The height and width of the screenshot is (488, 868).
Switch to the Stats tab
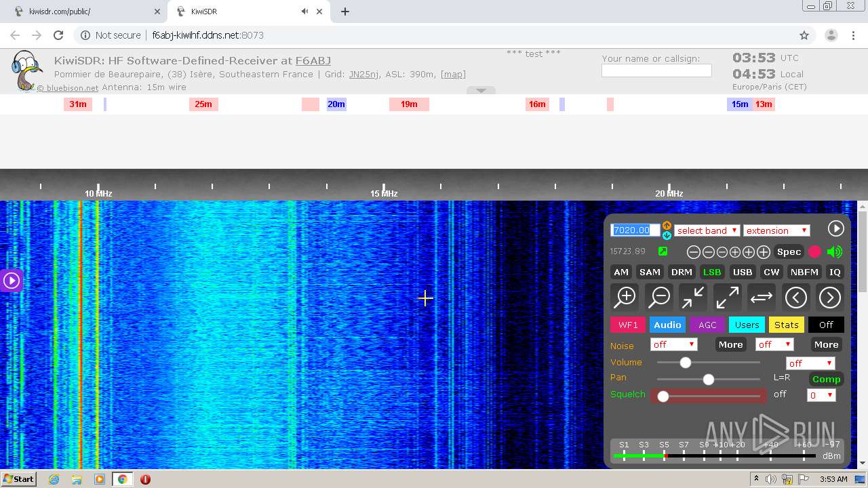[787, 325]
